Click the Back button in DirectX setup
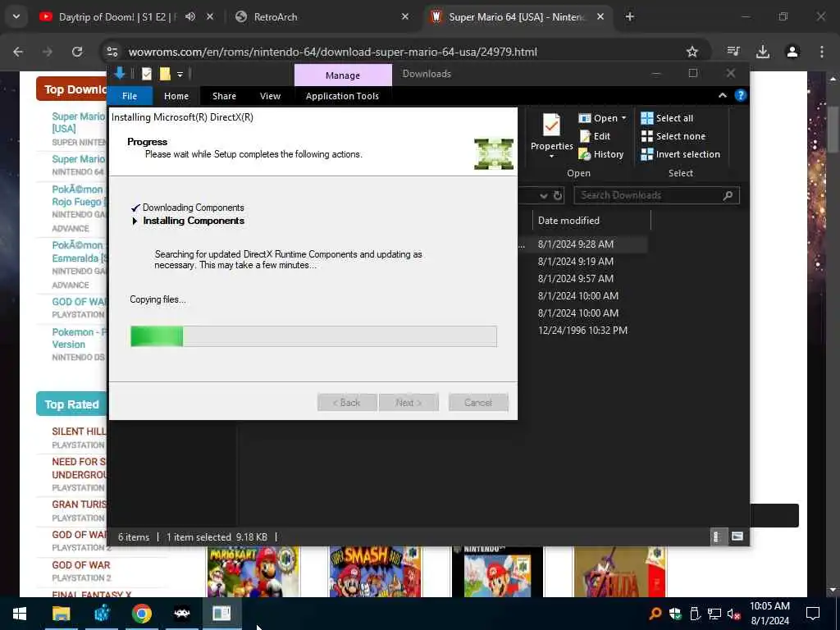This screenshot has height=630, width=840. pyautogui.click(x=347, y=402)
